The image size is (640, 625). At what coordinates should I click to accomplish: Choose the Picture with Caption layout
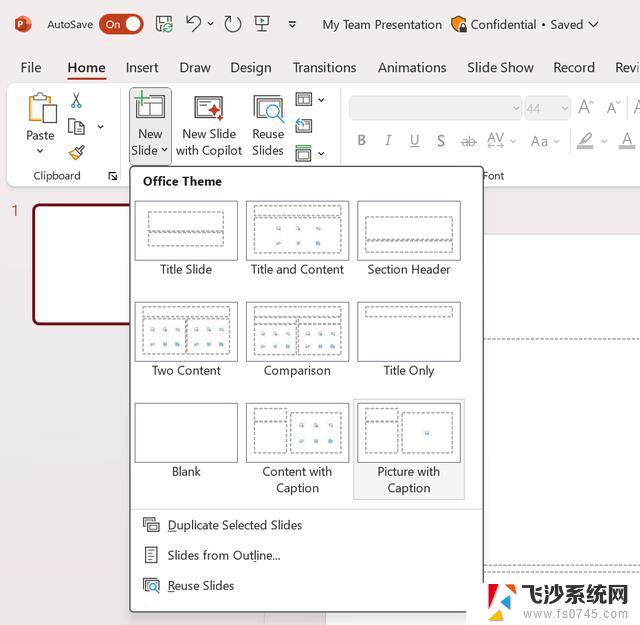[409, 449]
